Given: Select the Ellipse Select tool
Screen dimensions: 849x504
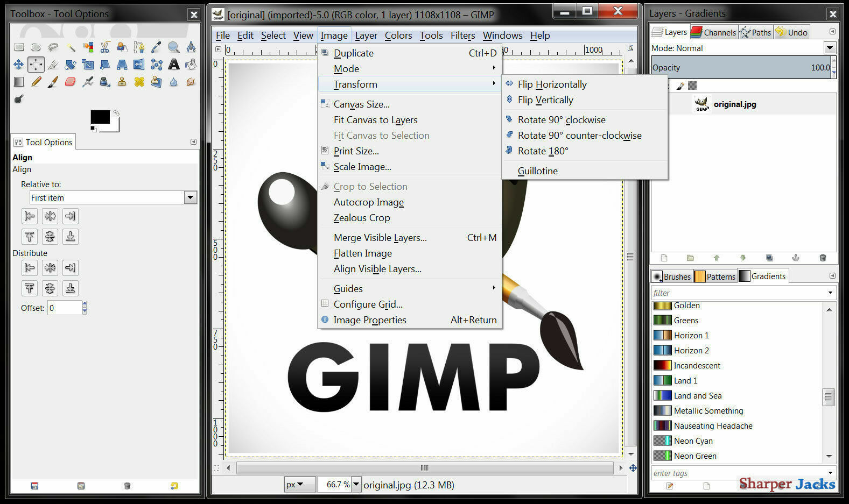Looking at the screenshot, I should point(36,47).
